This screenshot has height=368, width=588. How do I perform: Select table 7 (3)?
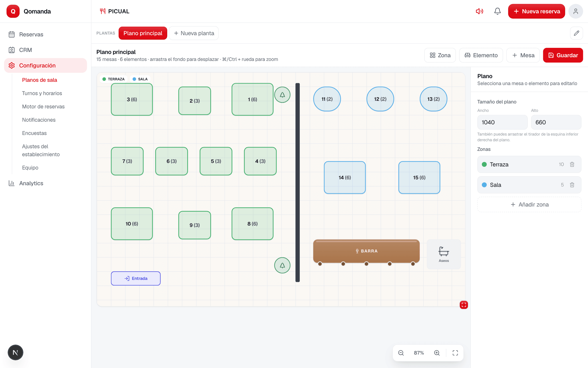point(127,161)
